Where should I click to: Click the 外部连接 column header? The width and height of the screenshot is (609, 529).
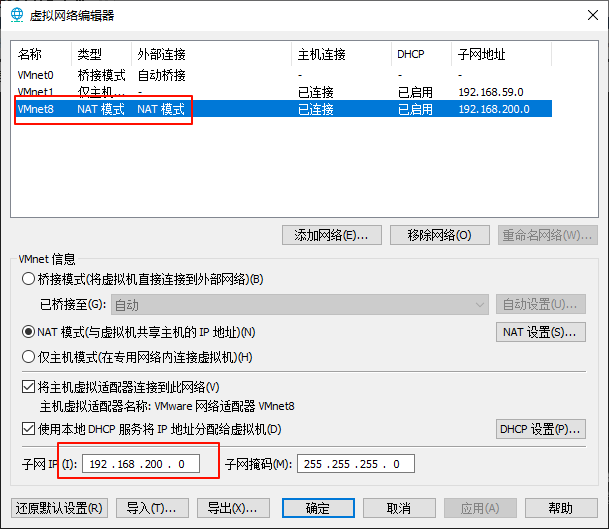(x=212, y=54)
